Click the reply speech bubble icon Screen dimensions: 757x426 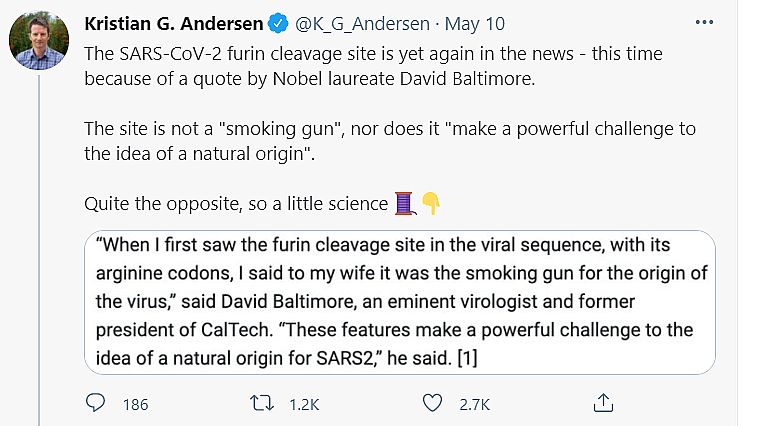(97, 403)
